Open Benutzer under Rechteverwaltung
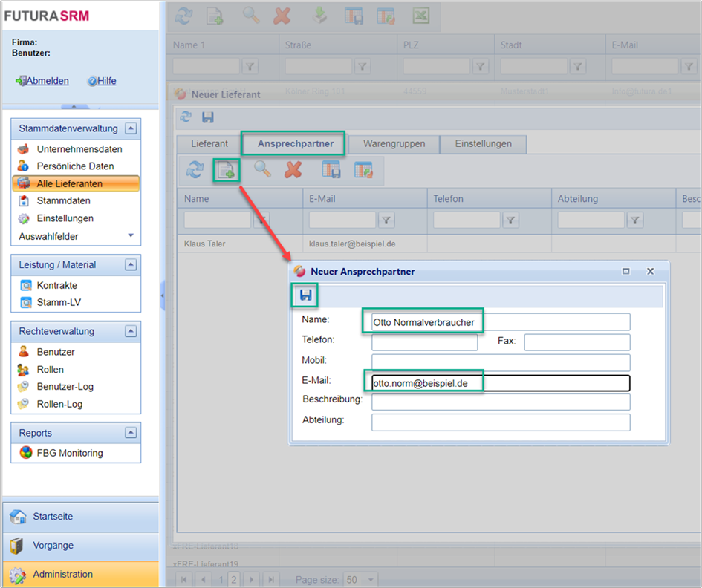702x588 pixels. [x=56, y=352]
